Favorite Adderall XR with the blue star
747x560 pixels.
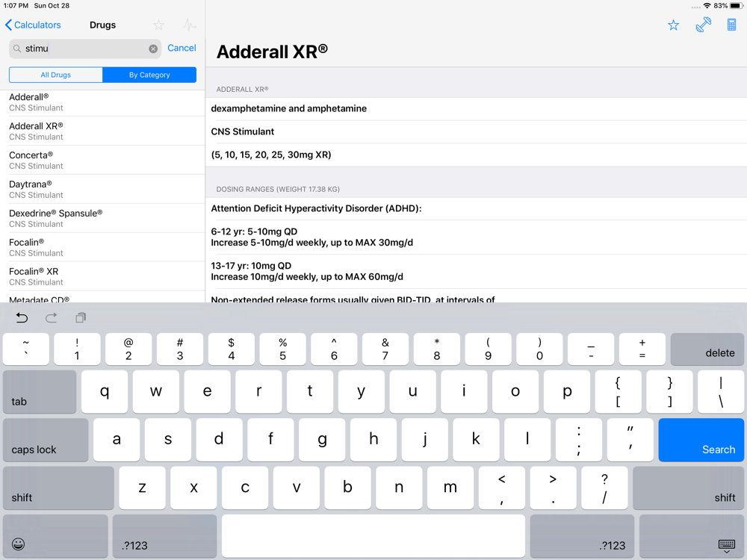[673, 25]
